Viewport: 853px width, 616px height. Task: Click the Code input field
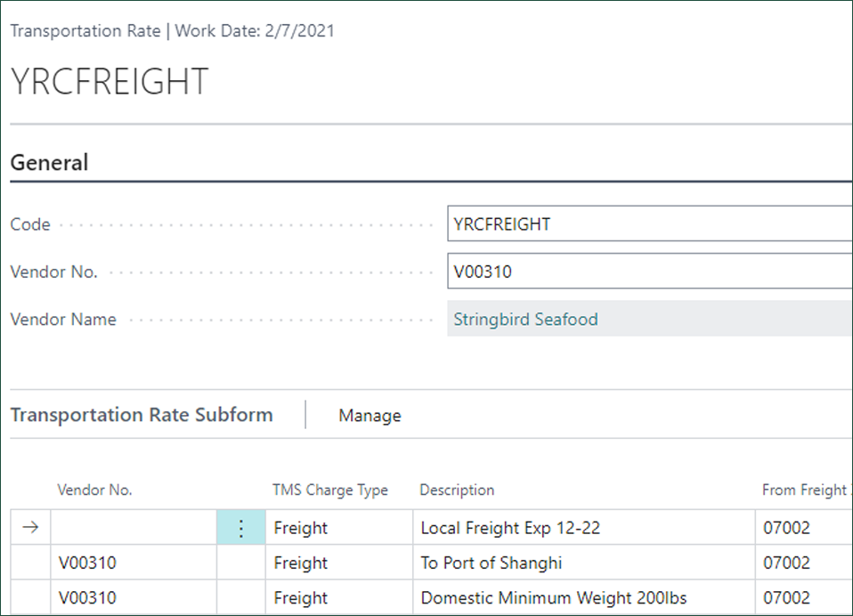649,223
